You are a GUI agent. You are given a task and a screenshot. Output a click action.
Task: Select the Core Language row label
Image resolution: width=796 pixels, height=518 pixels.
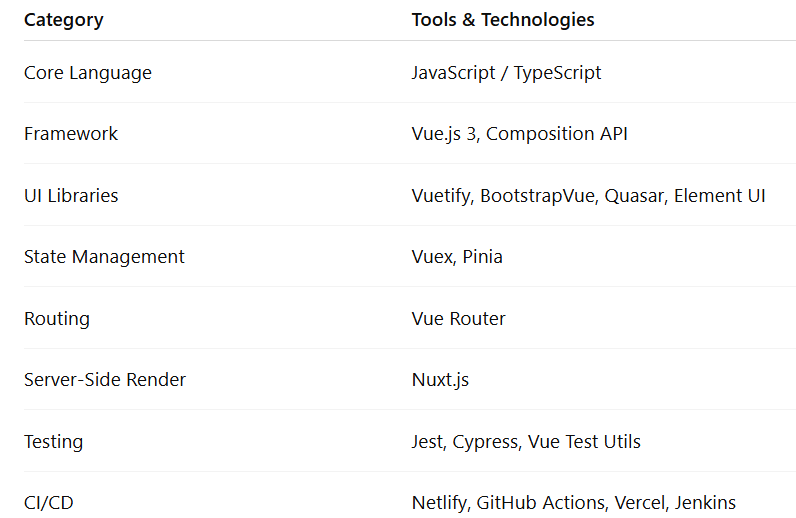click(x=88, y=73)
